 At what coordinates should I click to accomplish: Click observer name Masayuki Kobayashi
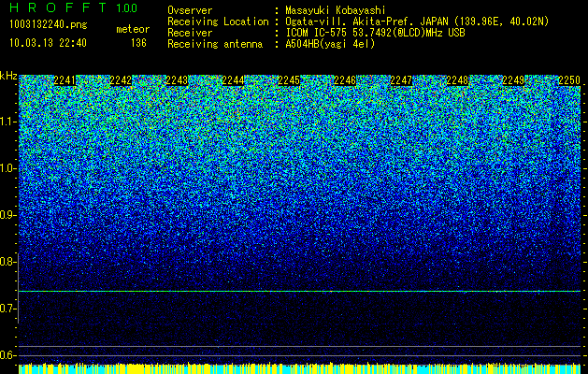(x=335, y=11)
